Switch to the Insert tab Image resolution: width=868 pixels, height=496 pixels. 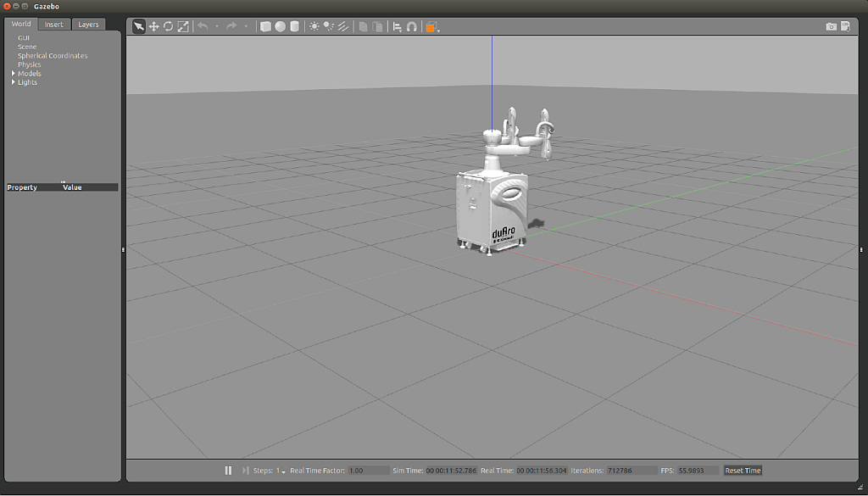pos(54,25)
